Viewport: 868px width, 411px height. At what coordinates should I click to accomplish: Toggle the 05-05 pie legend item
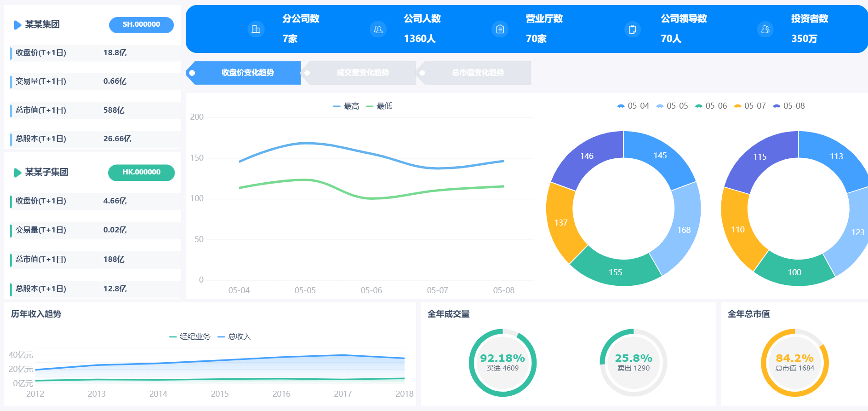point(672,106)
